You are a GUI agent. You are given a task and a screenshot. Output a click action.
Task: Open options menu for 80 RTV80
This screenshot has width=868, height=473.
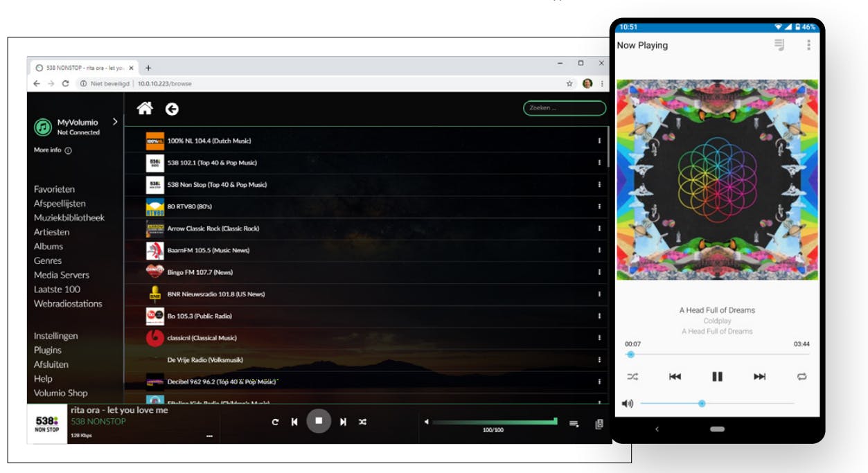click(x=599, y=206)
